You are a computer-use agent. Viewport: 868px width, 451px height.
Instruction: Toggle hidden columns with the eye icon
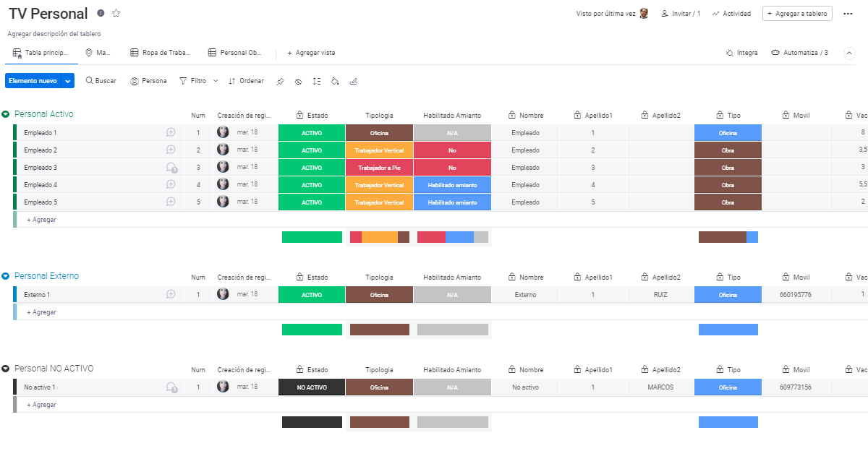point(298,82)
